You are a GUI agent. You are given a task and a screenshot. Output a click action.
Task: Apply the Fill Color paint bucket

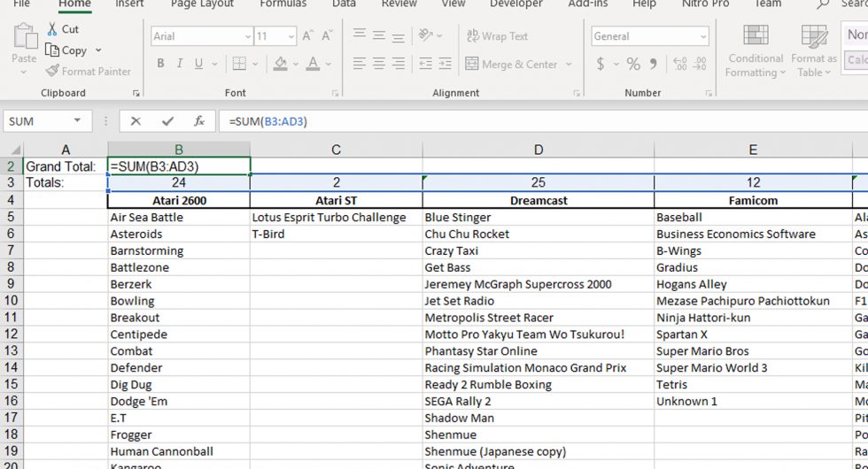[x=281, y=64]
